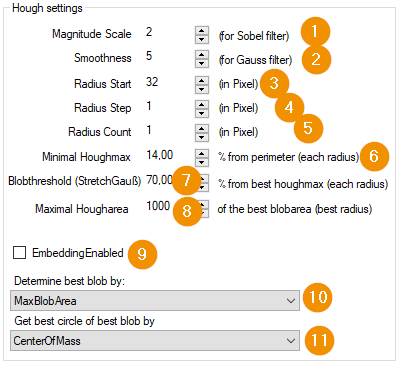This screenshot has width=401, height=365.
Task: Increase Radius Count with up arrow
Action: coord(202,128)
